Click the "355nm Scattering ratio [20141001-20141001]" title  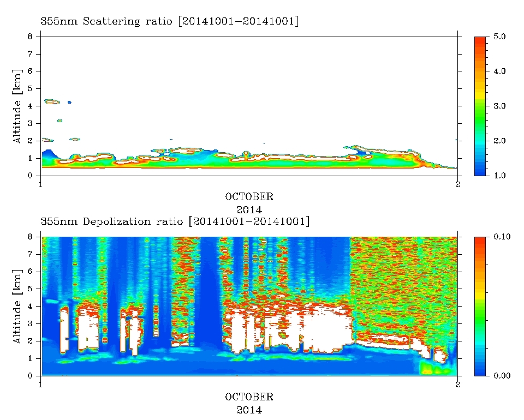[x=169, y=21]
